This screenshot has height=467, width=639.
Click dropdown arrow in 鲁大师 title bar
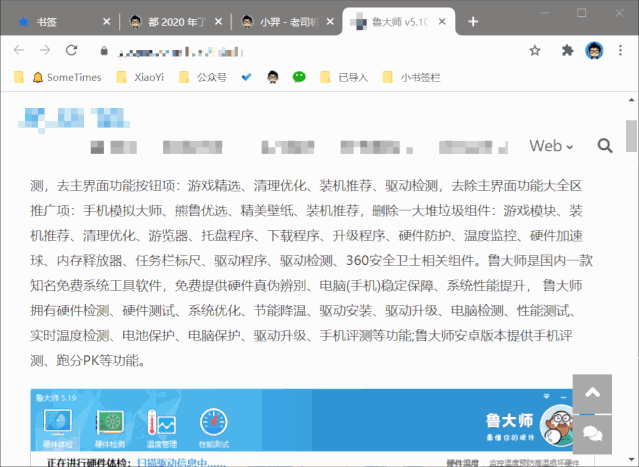[546, 397]
